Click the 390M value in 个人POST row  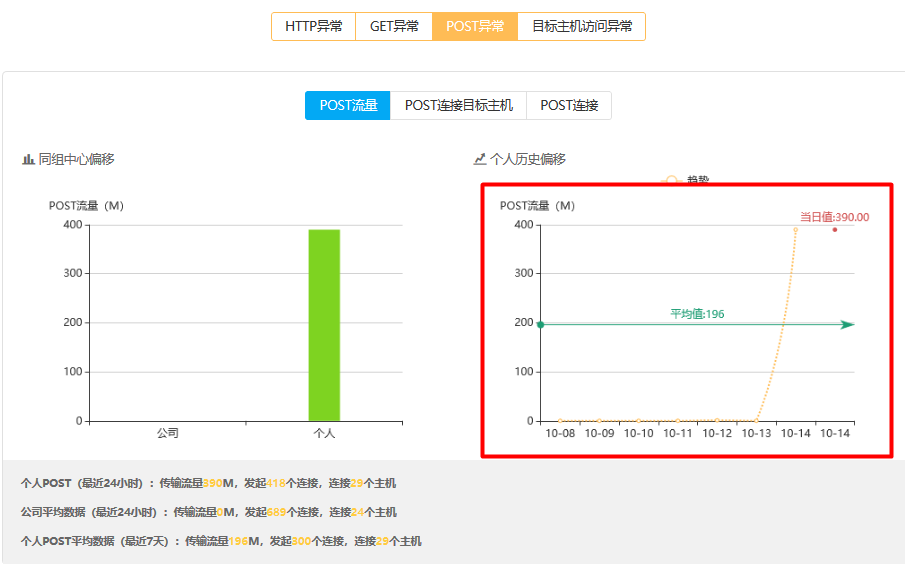213,483
